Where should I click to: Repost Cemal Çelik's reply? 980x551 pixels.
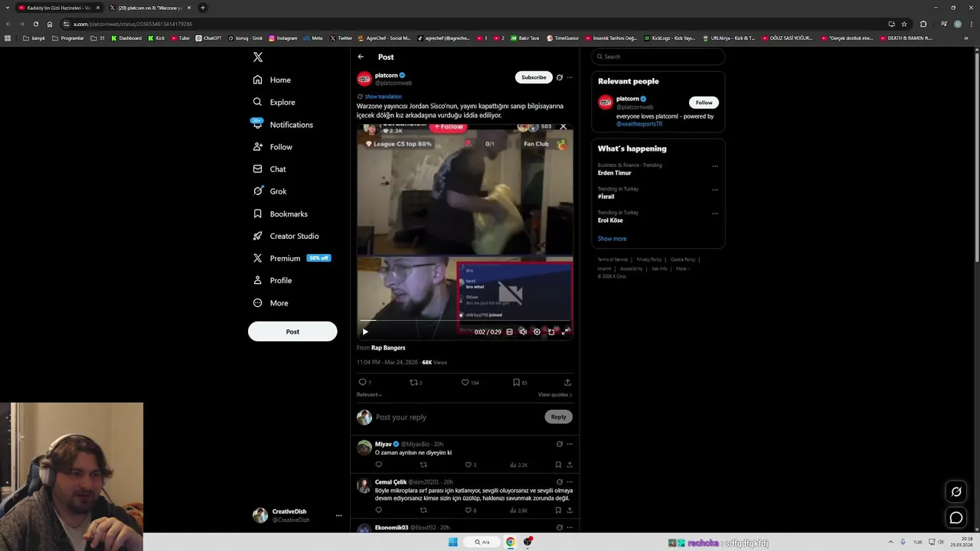click(423, 510)
